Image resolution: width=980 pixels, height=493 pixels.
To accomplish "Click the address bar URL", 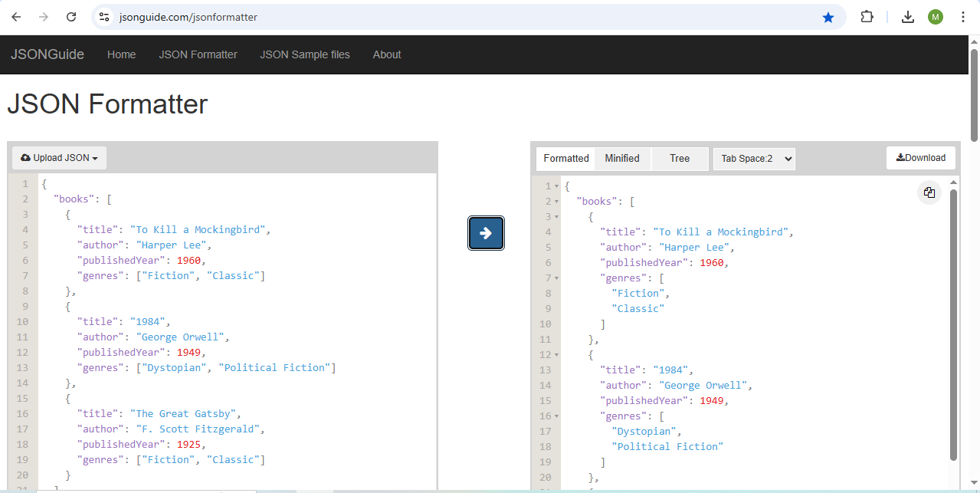I will click(188, 17).
